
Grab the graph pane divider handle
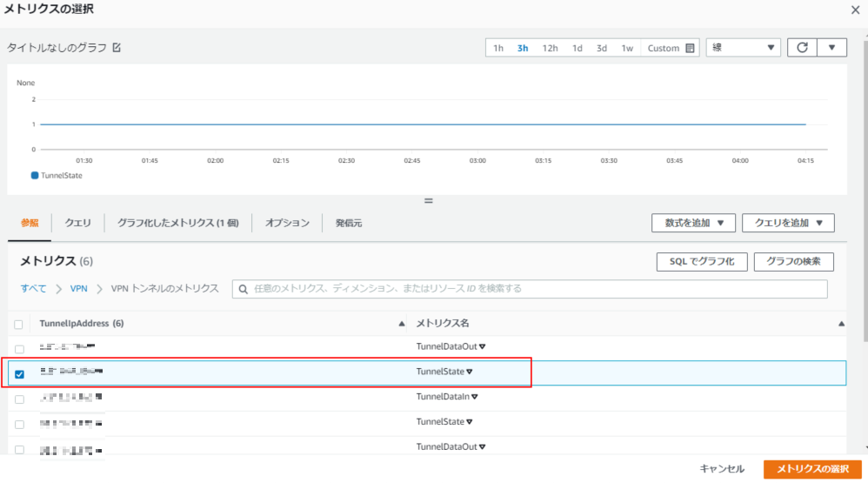[x=429, y=201]
